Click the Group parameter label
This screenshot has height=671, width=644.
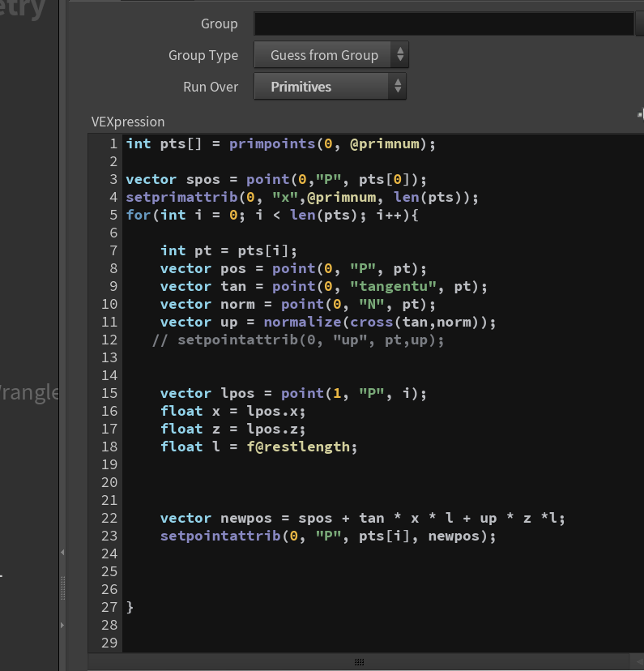pyautogui.click(x=219, y=24)
